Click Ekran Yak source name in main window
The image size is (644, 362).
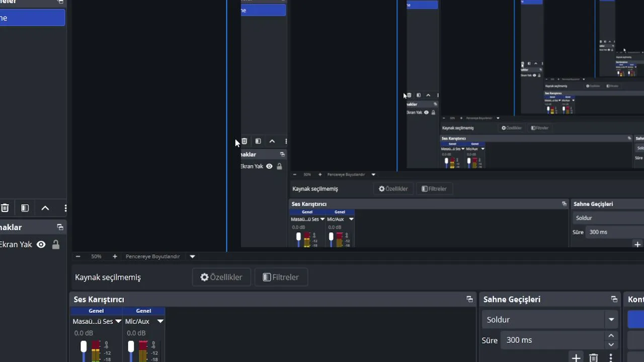[16, 244]
